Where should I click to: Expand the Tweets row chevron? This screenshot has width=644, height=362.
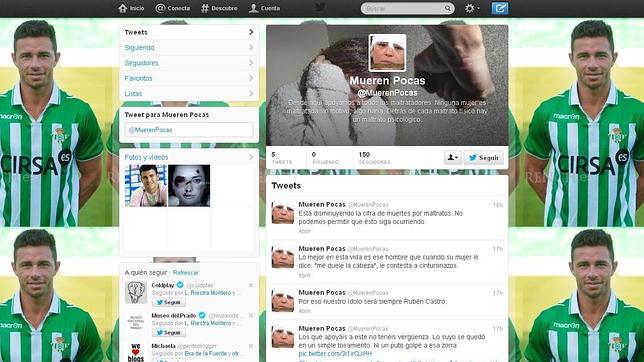251,32
